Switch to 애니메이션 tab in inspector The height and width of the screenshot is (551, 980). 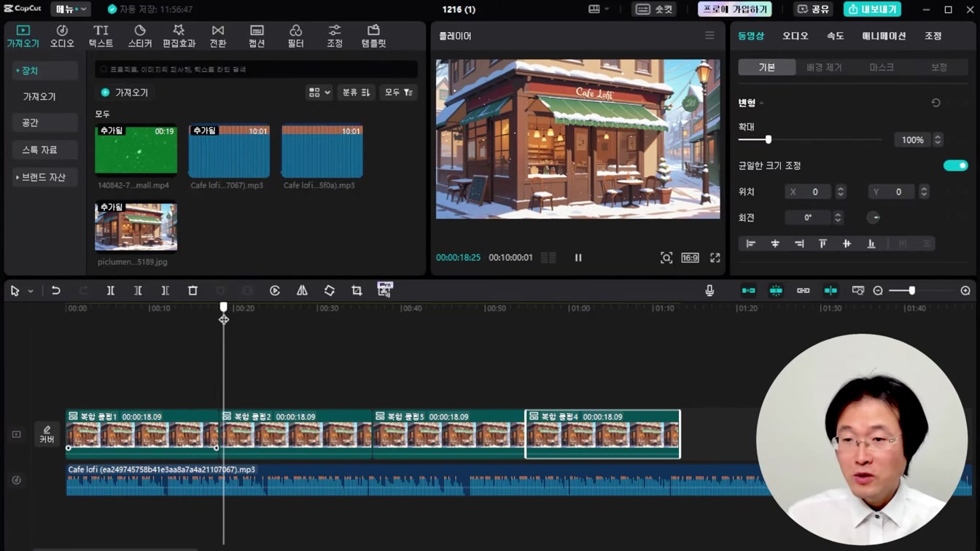pyautogui.click(x=884, y=36)
